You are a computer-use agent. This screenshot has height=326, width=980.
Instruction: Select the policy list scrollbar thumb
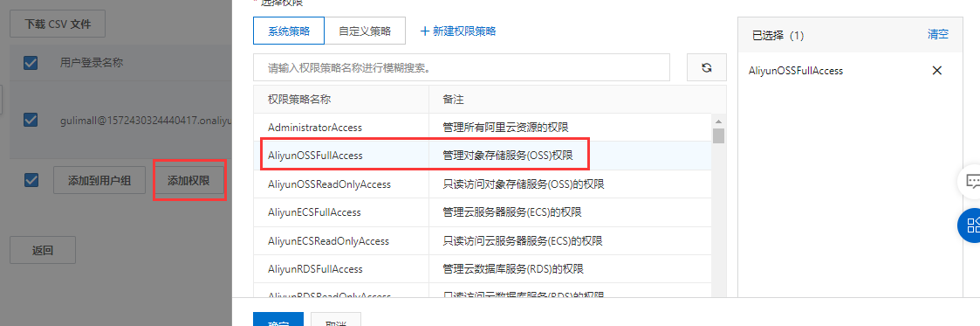[719, 135]
